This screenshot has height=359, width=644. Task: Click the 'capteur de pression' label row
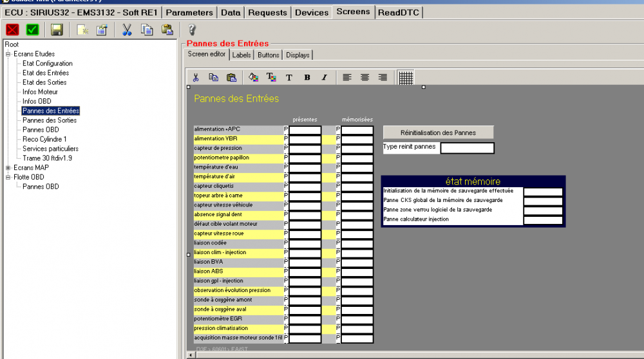pos(239,148)
